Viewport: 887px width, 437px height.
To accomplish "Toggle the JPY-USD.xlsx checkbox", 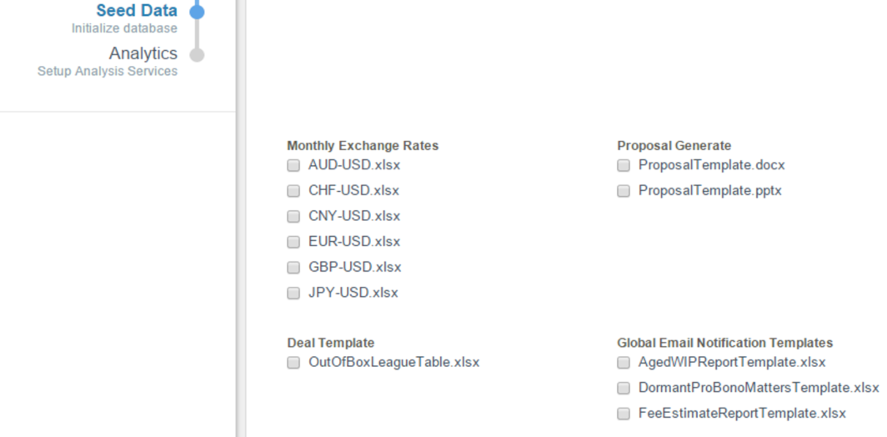I will coord(293,293).
